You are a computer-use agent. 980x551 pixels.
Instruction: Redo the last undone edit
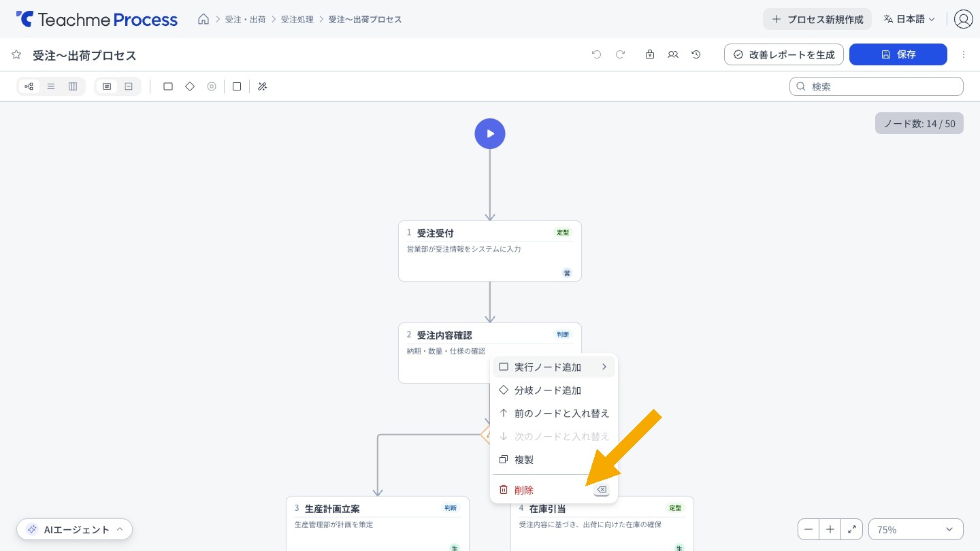point(620,54)
